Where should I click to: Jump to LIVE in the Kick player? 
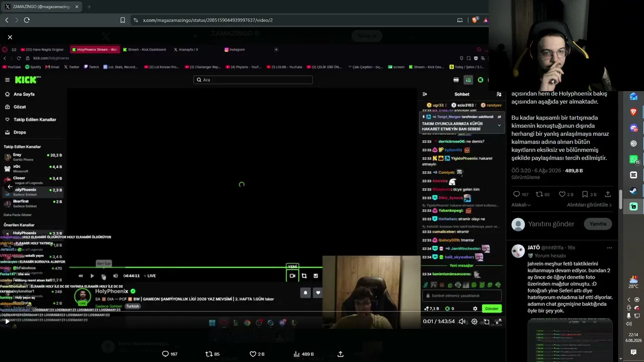coord(150,276)
